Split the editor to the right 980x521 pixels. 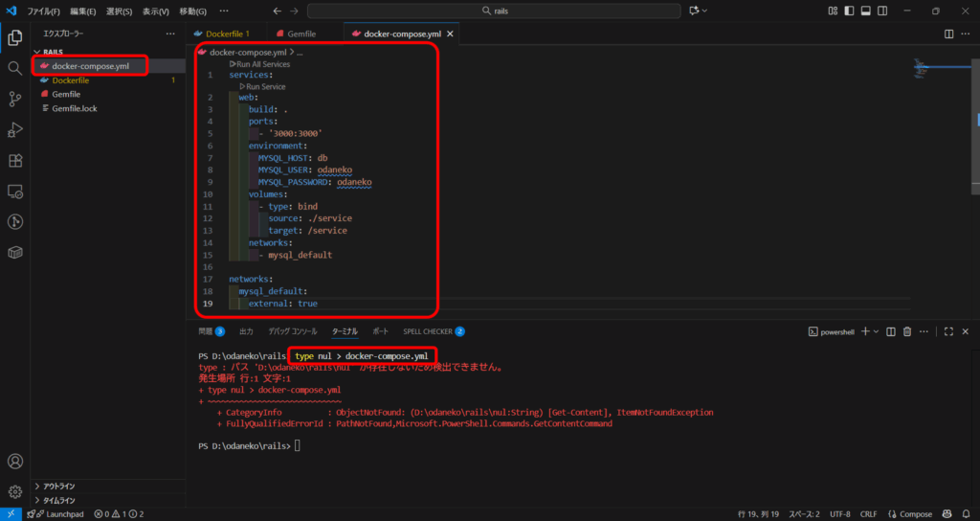pos(948,34)
